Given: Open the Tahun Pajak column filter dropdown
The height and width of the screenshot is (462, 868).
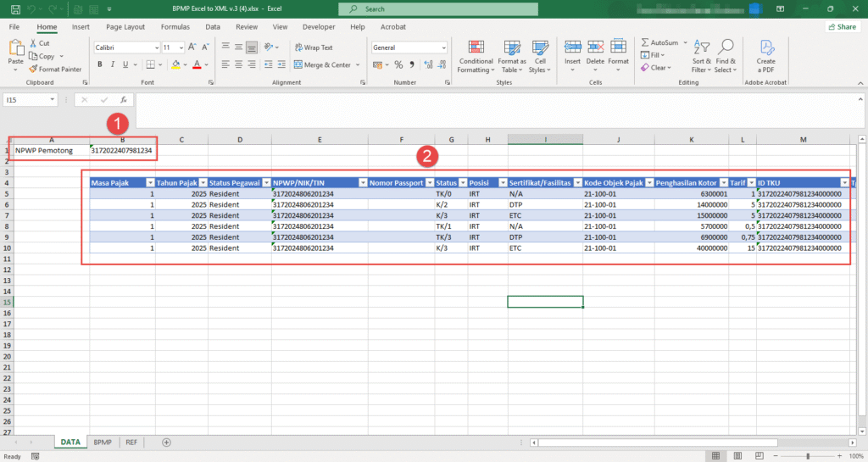Looking at the screenshot, I should (202, 182).
